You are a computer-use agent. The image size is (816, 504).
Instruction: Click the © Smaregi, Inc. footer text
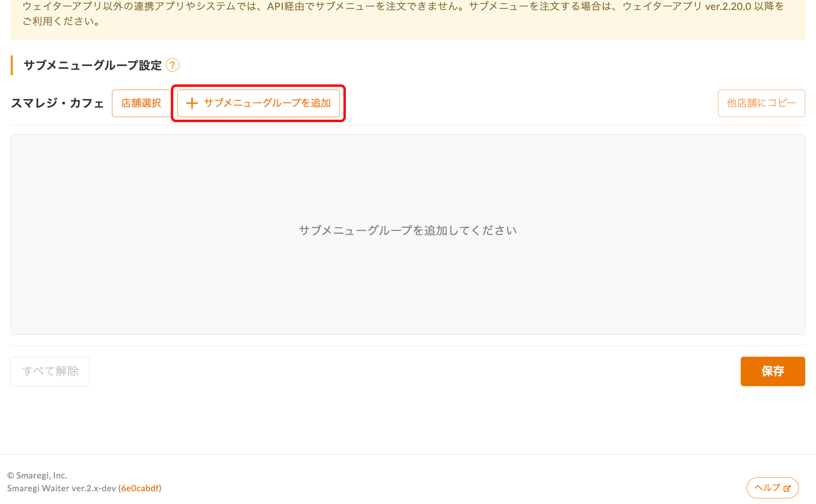37,475
